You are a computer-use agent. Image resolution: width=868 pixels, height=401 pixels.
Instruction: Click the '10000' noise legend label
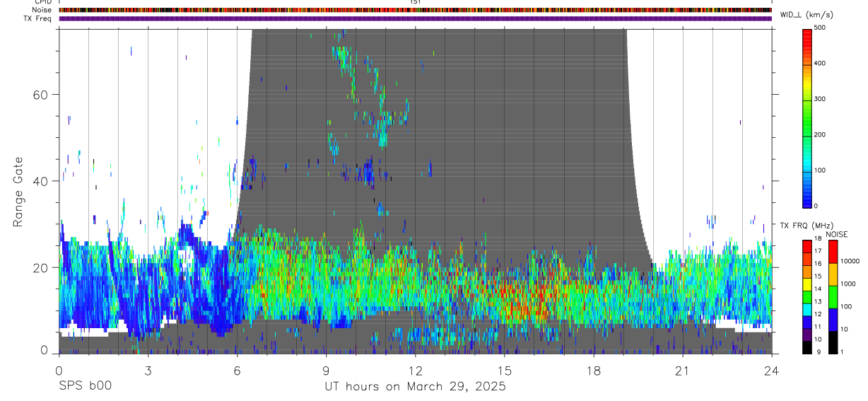point(850,261)
